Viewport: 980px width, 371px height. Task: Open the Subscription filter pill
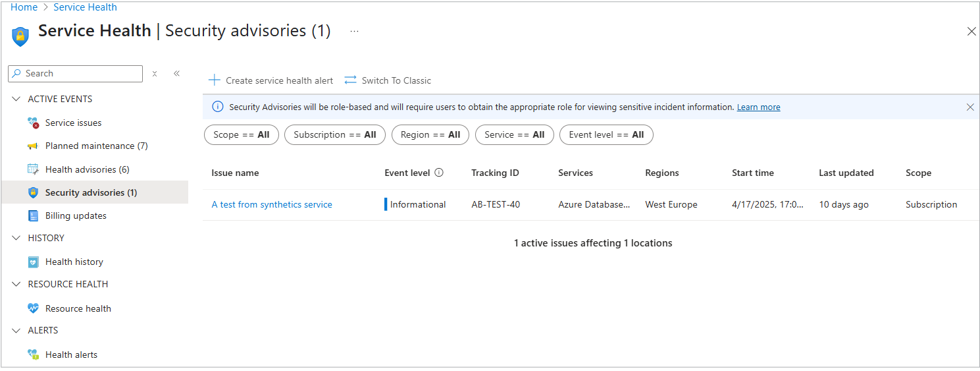tap(334, 134)
